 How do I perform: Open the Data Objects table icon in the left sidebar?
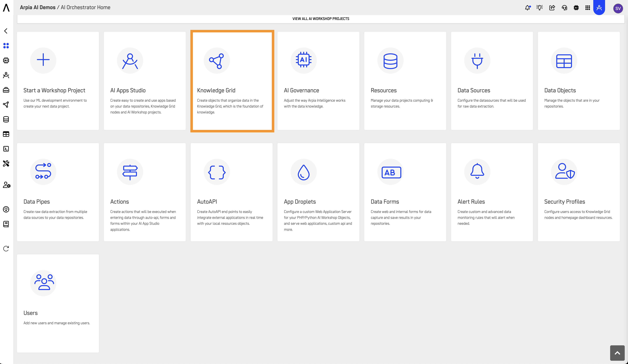[x=6, y=134]
